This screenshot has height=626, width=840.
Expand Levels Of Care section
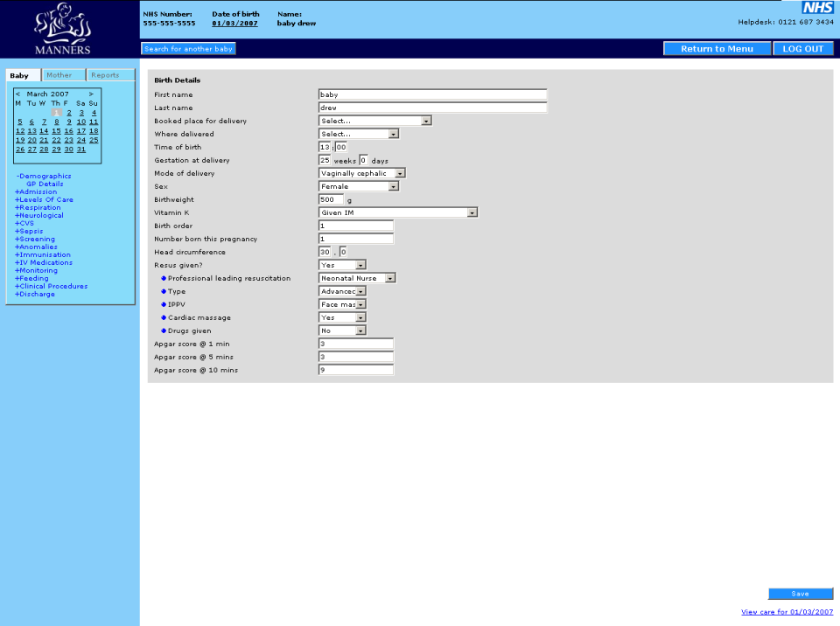[x=44, y=199]
